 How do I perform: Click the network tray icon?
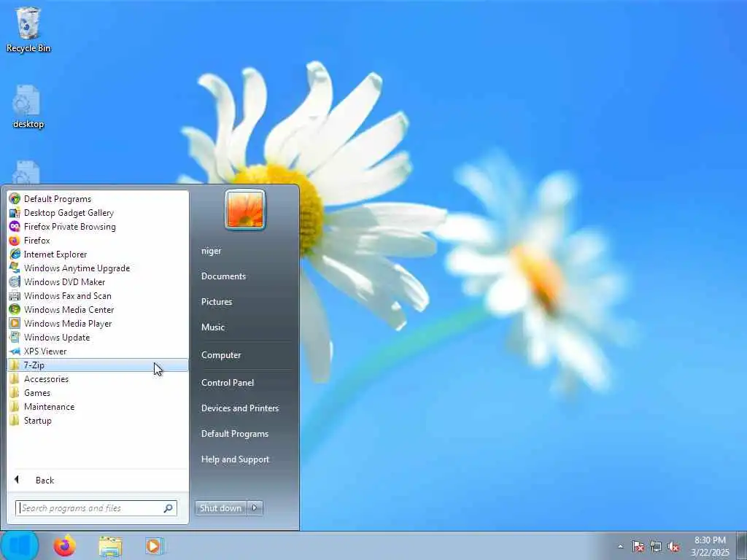(x=656, y=546)
